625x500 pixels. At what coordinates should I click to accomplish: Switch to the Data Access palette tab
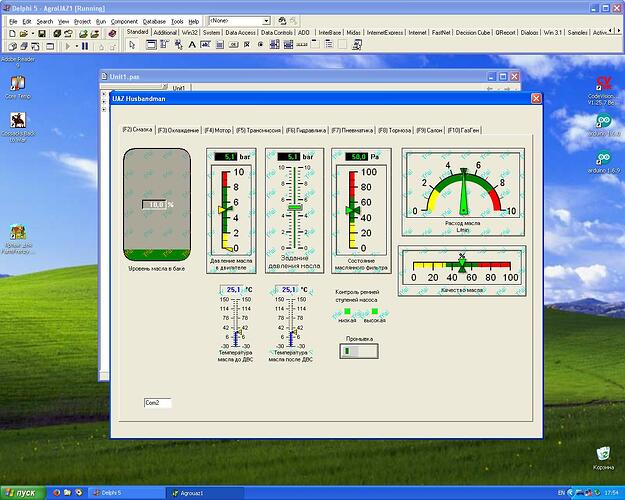click(x=240, y=33)
